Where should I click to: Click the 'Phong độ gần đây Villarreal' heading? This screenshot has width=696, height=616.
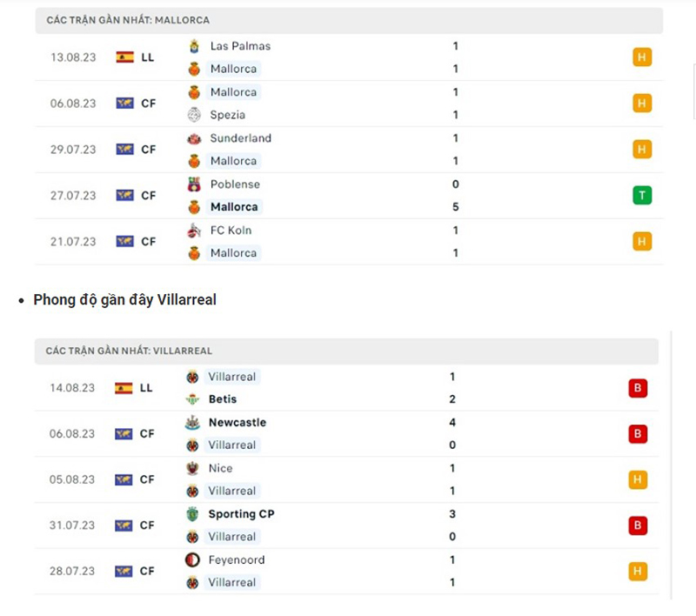pos(124,300)
